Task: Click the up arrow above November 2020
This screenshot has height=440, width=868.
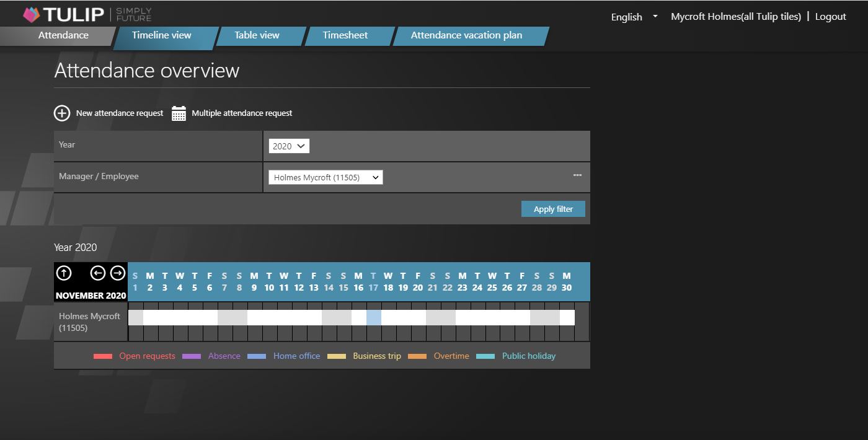Action: pyautogui.click(x=64, y=273)
